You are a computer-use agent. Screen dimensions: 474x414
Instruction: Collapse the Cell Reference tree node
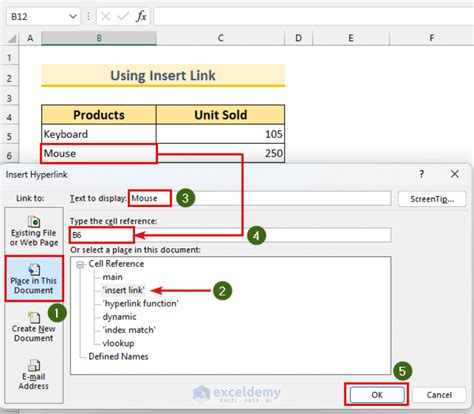coord(80,265)
